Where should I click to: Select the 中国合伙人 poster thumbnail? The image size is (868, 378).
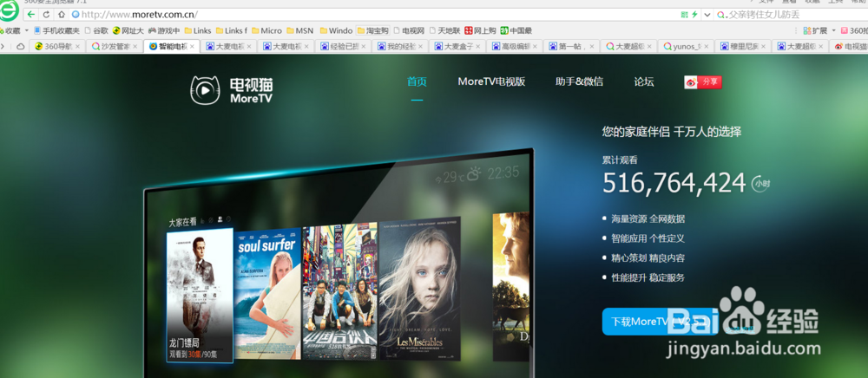tap(339, 291)
